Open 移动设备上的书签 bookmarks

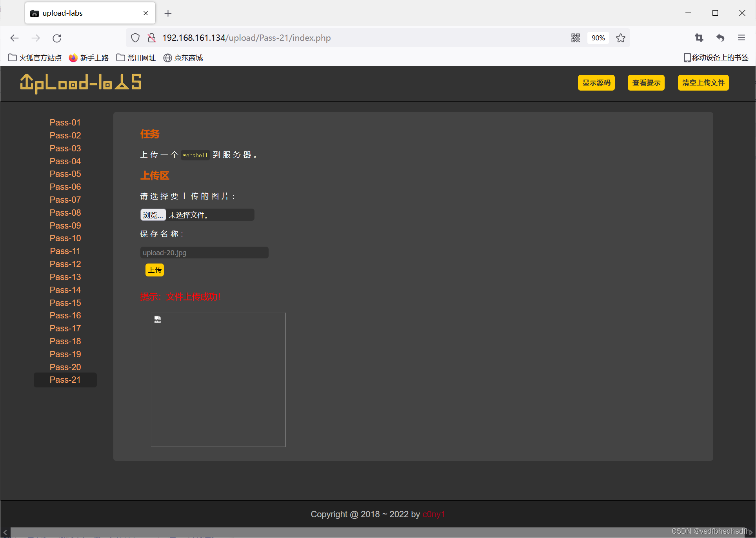point(716,58)
